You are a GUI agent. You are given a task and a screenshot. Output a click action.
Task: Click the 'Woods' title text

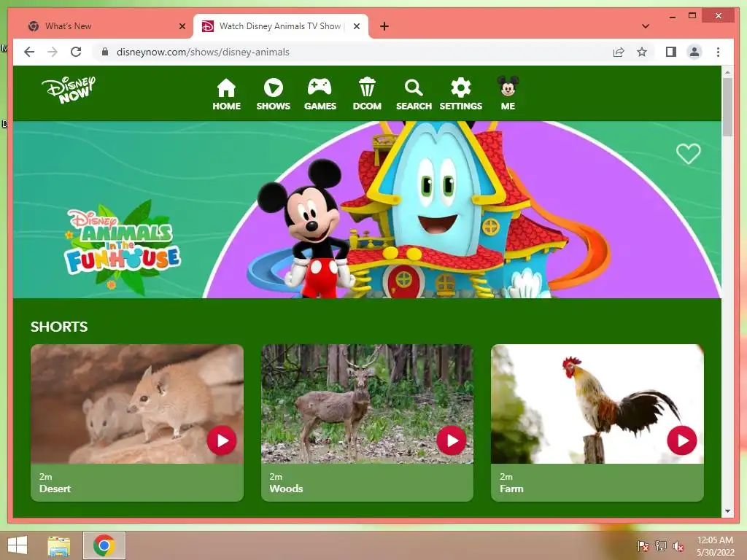[x=286, y=489]
